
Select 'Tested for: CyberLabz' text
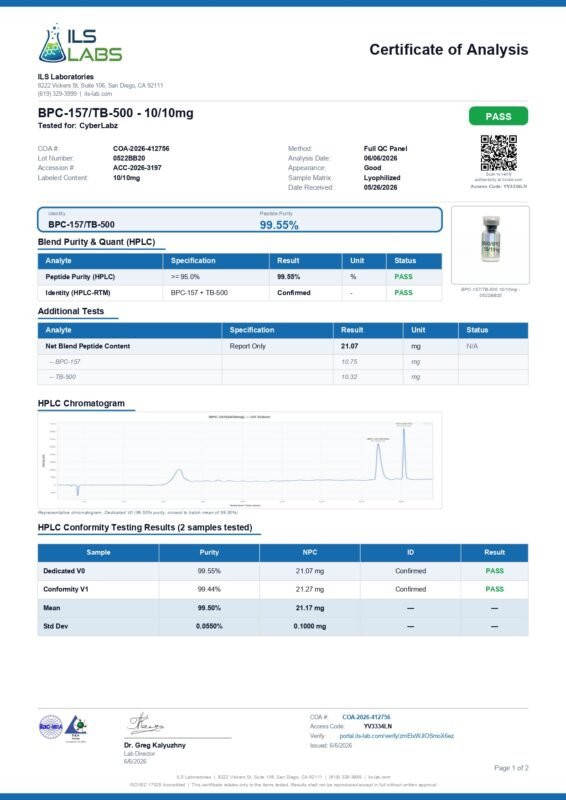click(x=78, y=126)
